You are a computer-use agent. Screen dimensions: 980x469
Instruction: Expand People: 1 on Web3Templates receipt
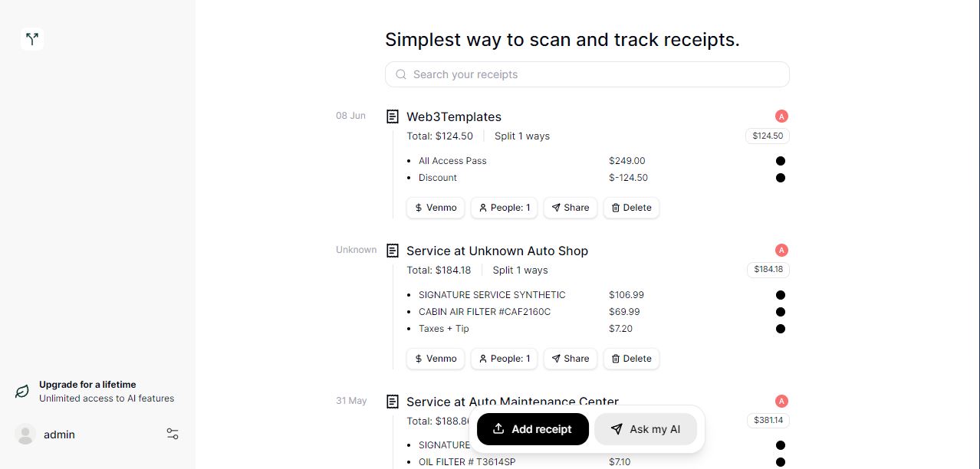click(504, 208)
